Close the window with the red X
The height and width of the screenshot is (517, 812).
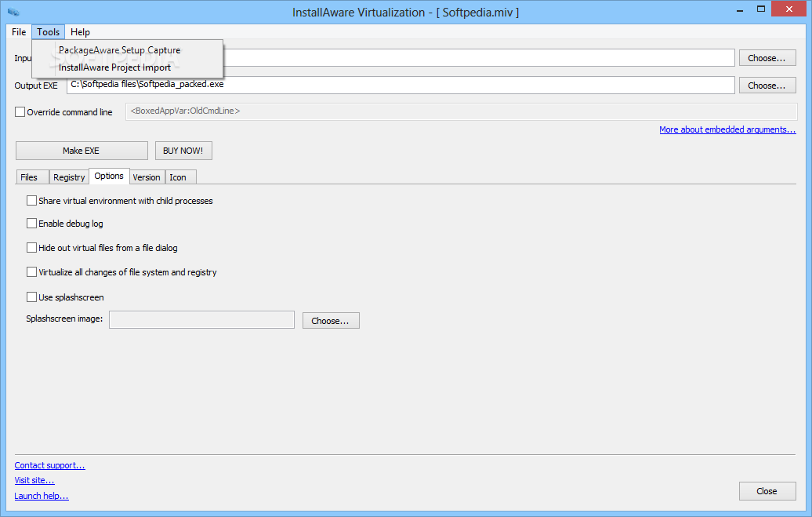789,9
